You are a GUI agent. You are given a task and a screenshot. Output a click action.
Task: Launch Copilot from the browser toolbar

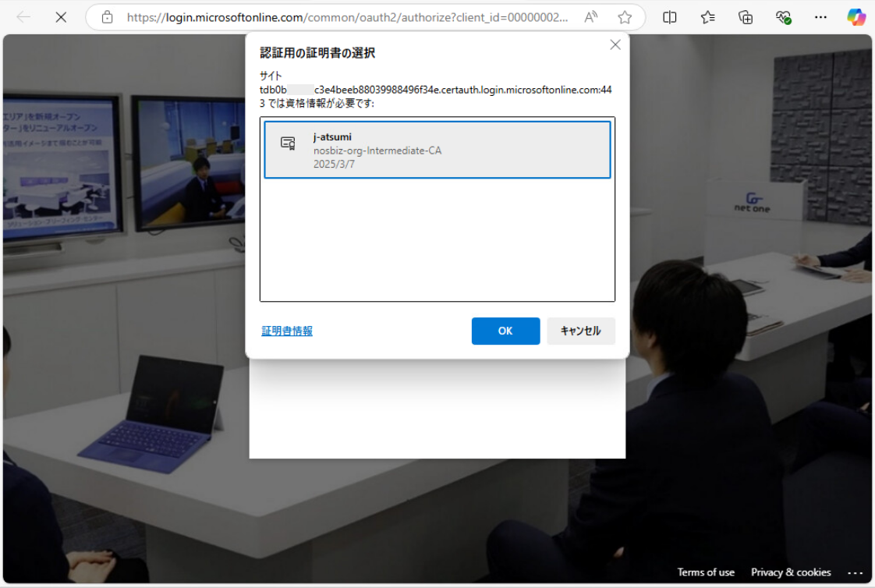click(856, 17)
